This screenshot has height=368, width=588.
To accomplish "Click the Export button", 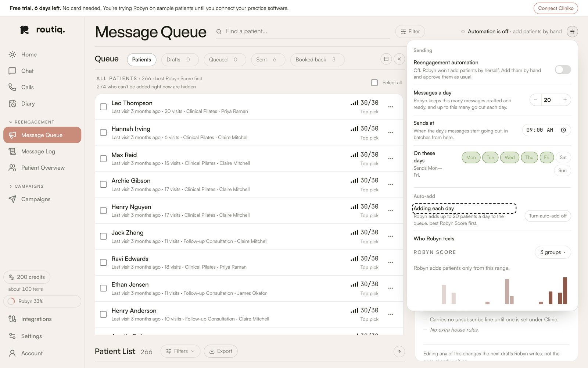I will click(x=220, y=351).
